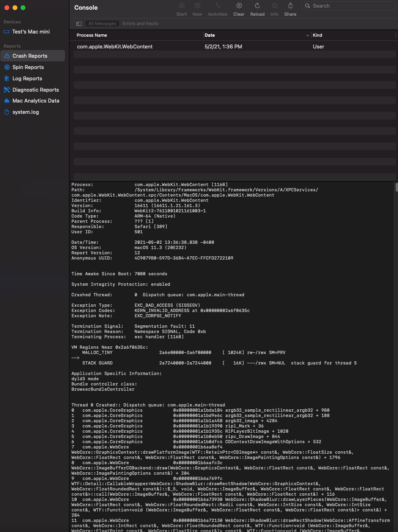The height and width of the screenshot is (532, 398).
Task: Sort by Process Name column header
Action: pos(92,35)
